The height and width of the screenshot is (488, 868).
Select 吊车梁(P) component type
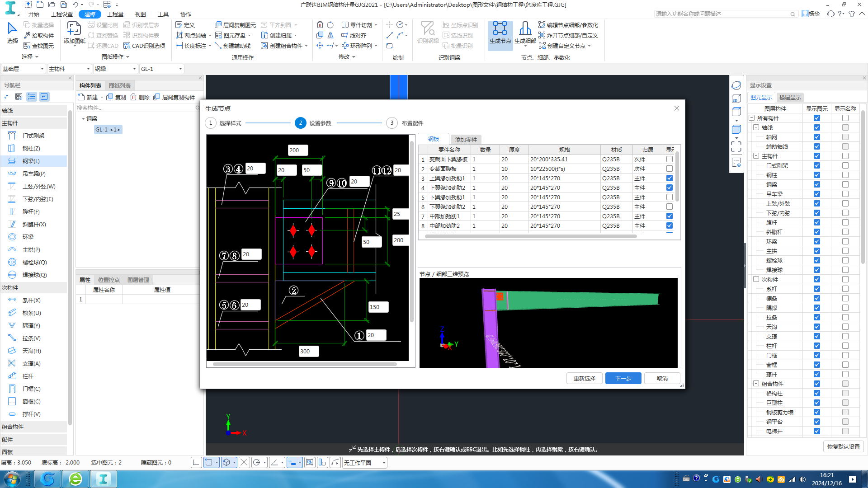pos(33,174)
